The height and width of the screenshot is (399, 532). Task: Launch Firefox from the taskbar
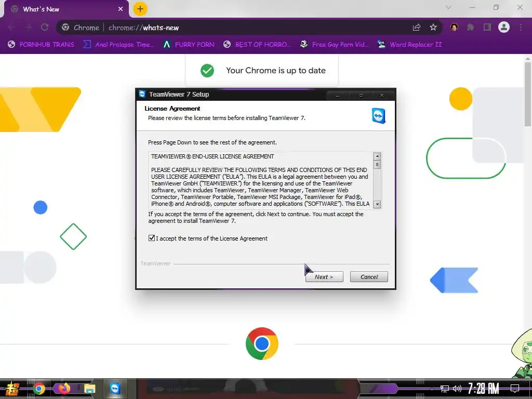[64, 389]
